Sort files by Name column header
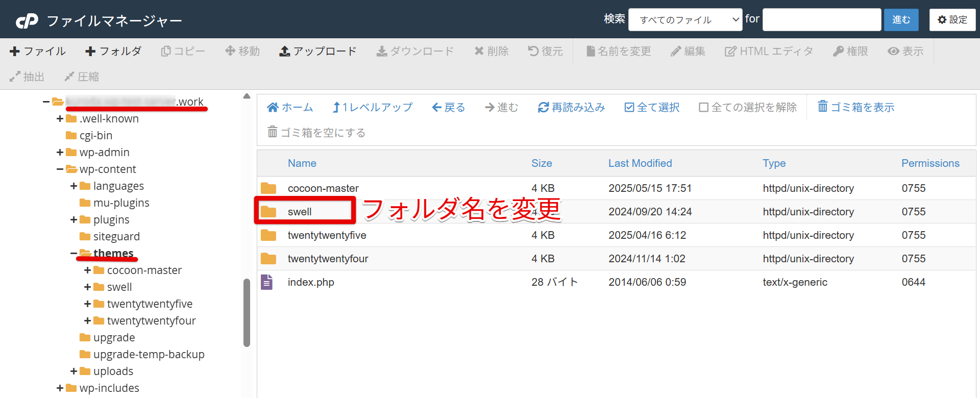Screen dimensions: 980x398 [302, 163]
